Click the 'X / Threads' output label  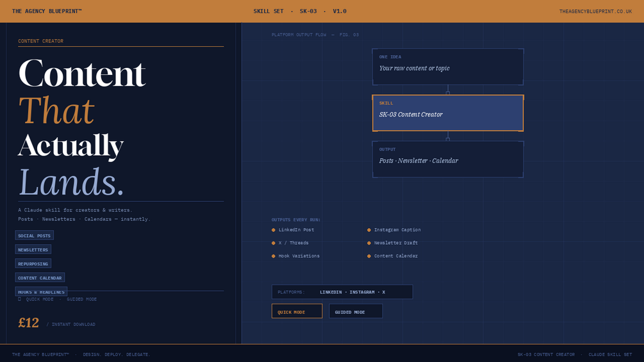point(293,243)
